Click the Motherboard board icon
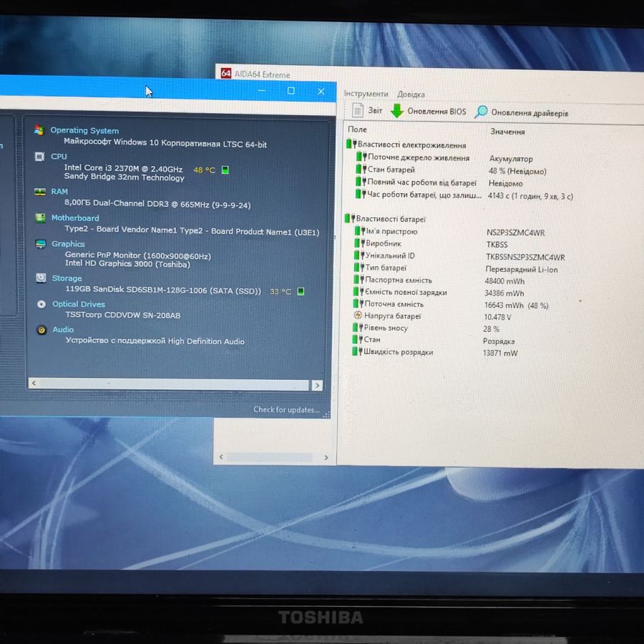The image size is (644, 644). (40, 218)
